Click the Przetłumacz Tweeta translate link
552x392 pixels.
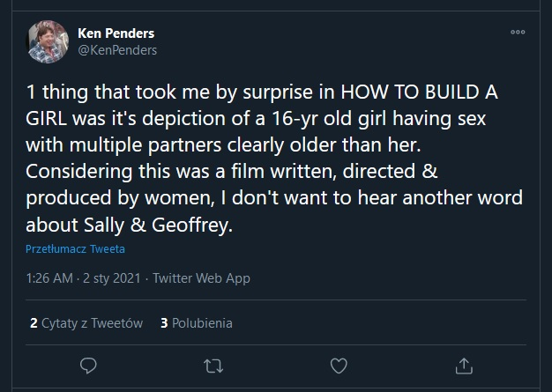pyautogui.click(x=75, y=249)
